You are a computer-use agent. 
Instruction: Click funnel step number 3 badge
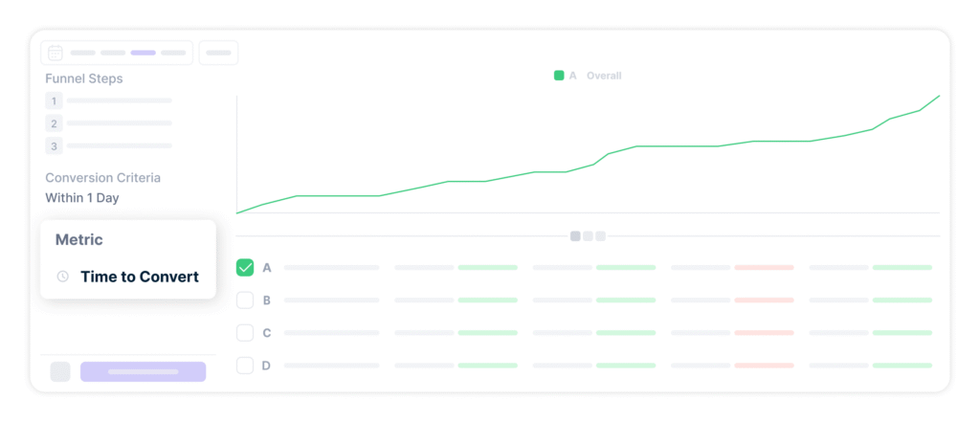pos(54,146)
